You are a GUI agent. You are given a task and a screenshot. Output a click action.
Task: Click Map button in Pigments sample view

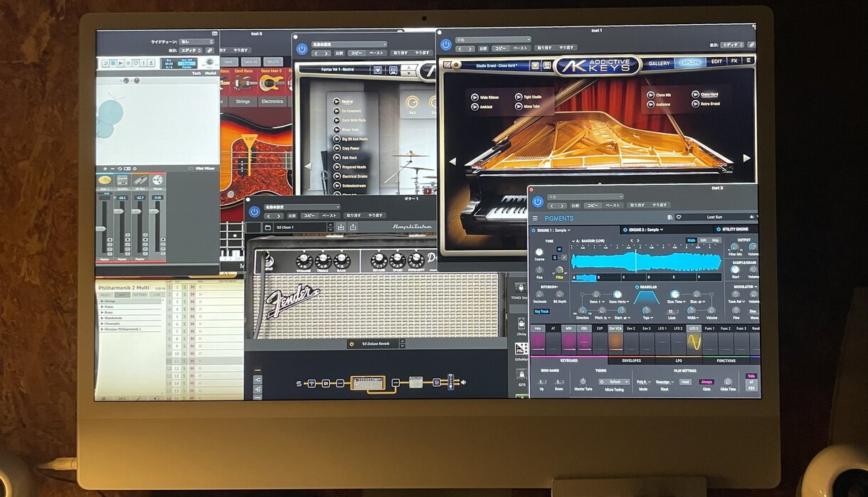click(715, 240)
